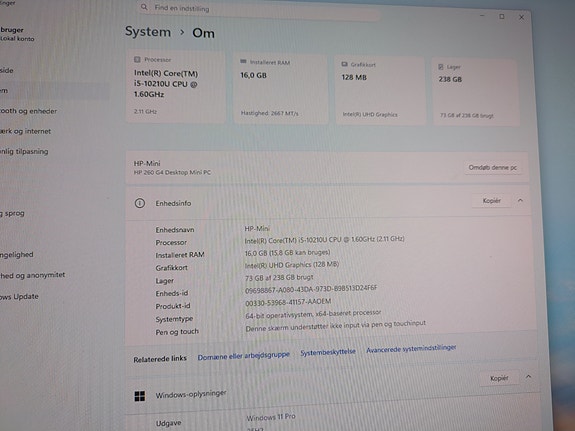Maximize the Settings window
Viewport: 575px width, 431px height.
coord(502,17)
